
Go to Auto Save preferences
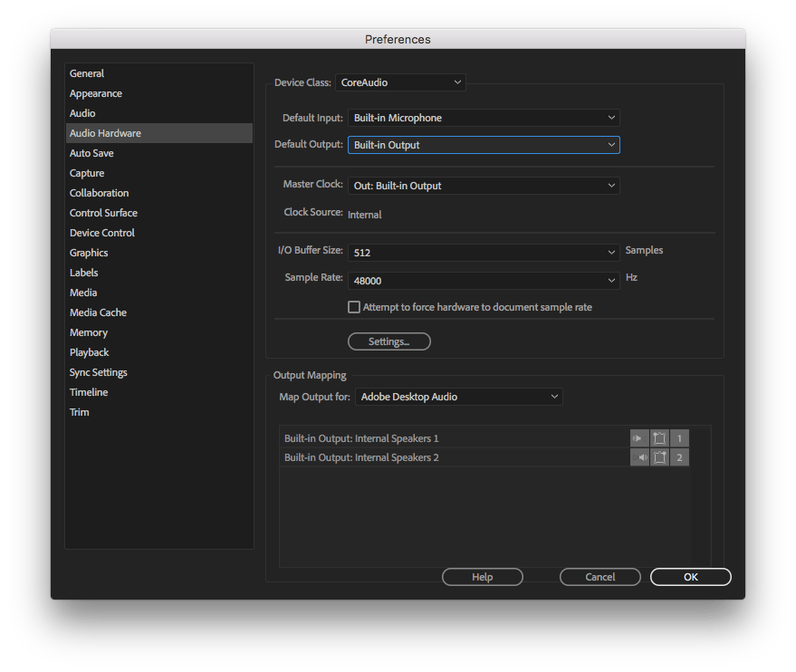coord(158,153)
